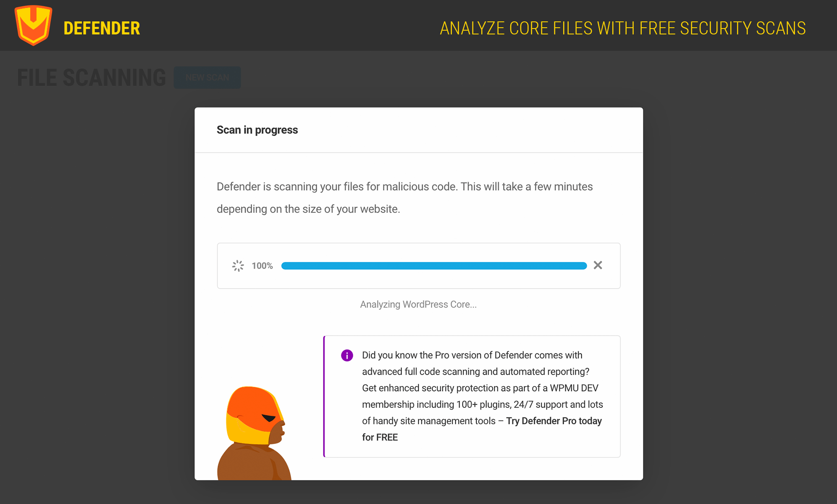Open the Try Defender Pro today link
837x504 pixels.
[554, 421]
